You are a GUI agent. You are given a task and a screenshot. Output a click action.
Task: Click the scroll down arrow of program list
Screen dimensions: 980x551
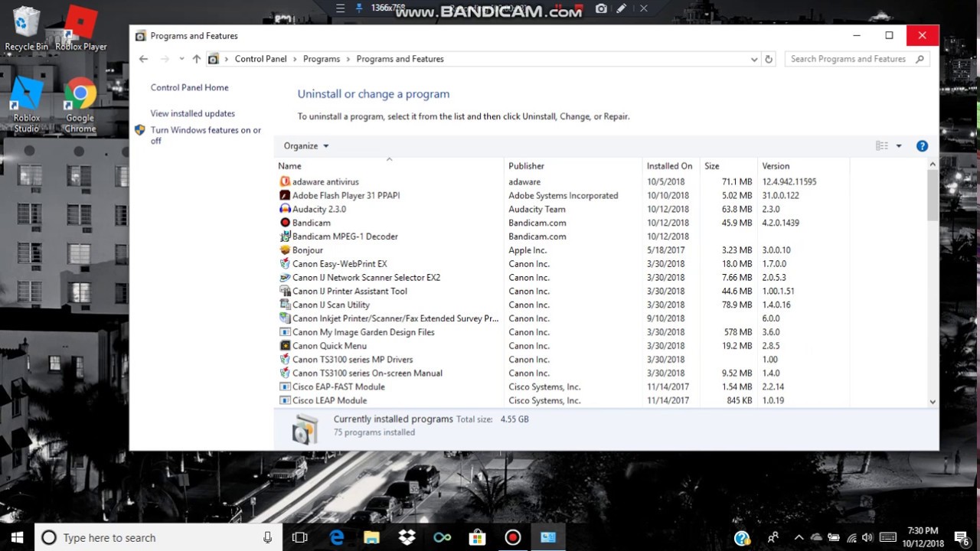click(x=932, y=402)
